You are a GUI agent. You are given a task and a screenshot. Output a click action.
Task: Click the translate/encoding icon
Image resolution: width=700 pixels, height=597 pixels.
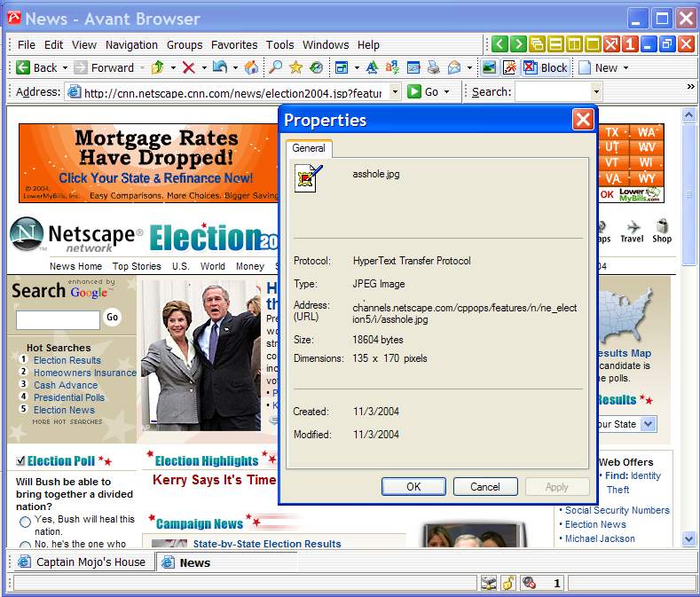(392, 67)
